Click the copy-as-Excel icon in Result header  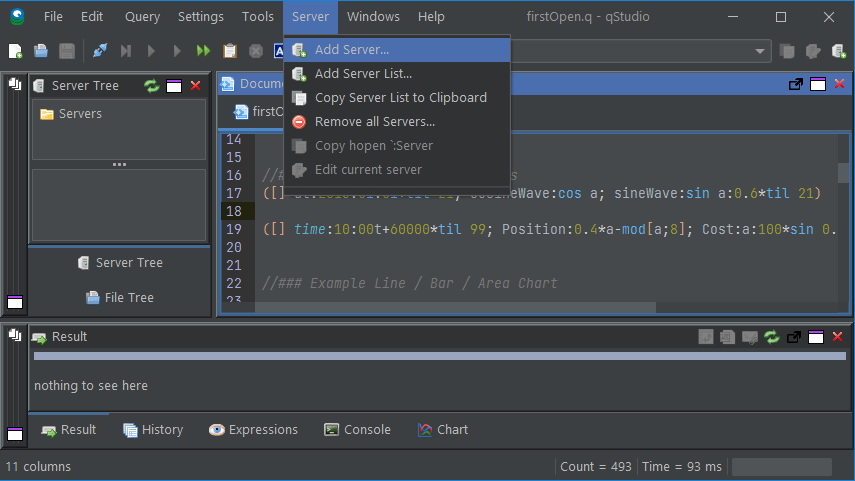point(727,336)
